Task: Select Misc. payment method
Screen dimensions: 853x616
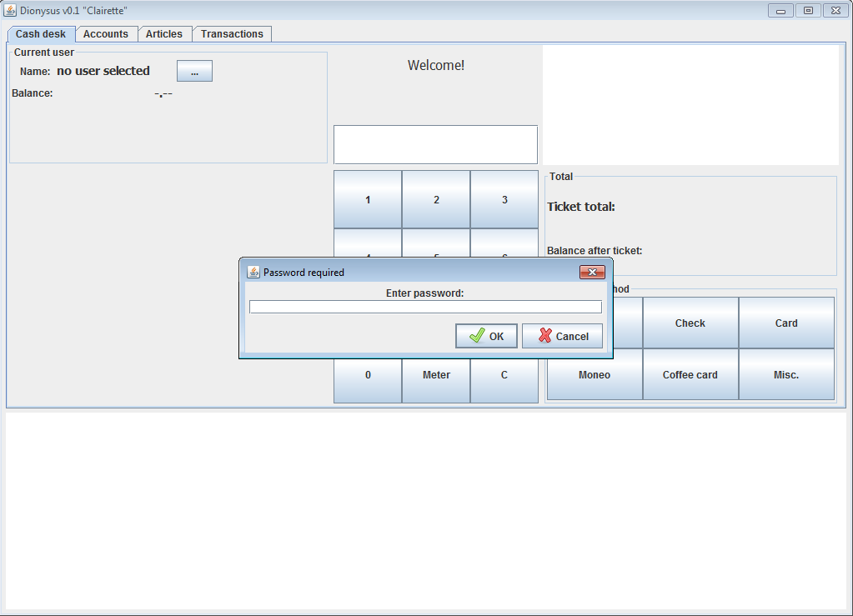Action: click(786, 374)
